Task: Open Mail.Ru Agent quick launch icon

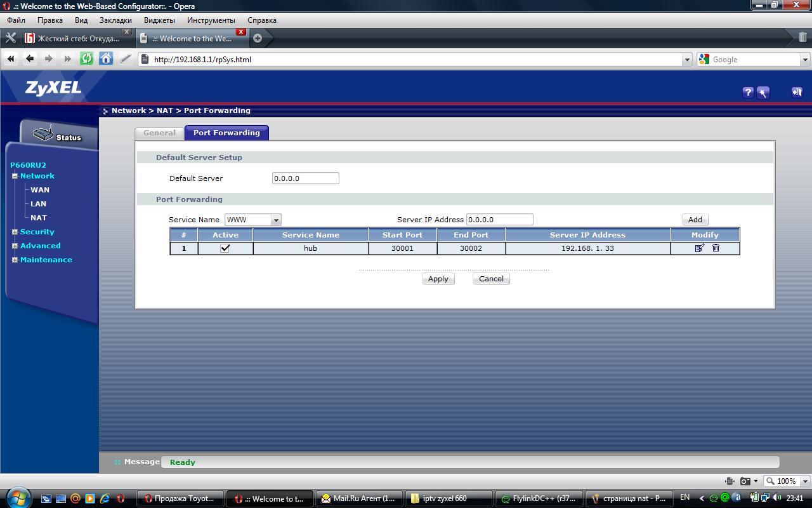Action: pos(75,498)
